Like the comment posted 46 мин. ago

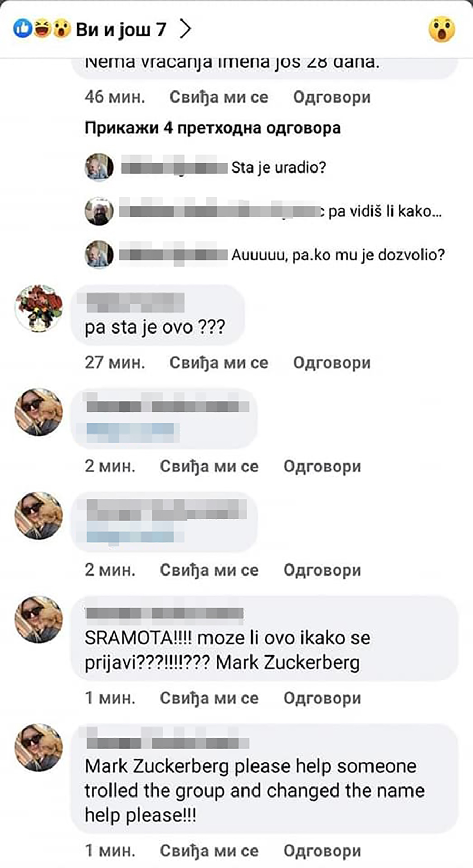click(218, 97)
